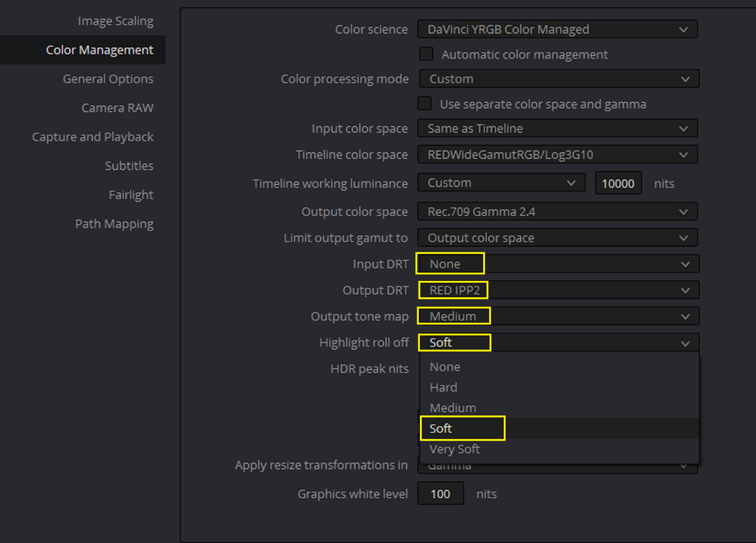Select Very Soft highlight roll off
This screenshot has height=543, width=756.
pos(559,449)
